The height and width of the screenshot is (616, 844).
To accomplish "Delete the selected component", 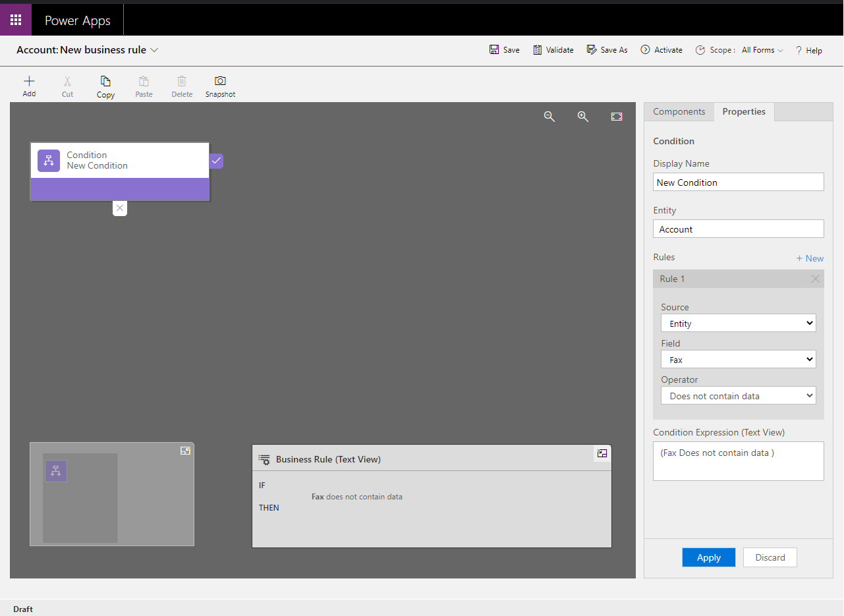I will coord(182,86).
